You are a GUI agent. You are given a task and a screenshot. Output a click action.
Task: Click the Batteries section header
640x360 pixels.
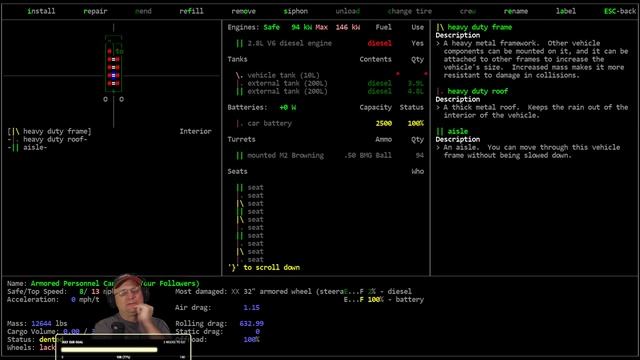tap(247, 107)
